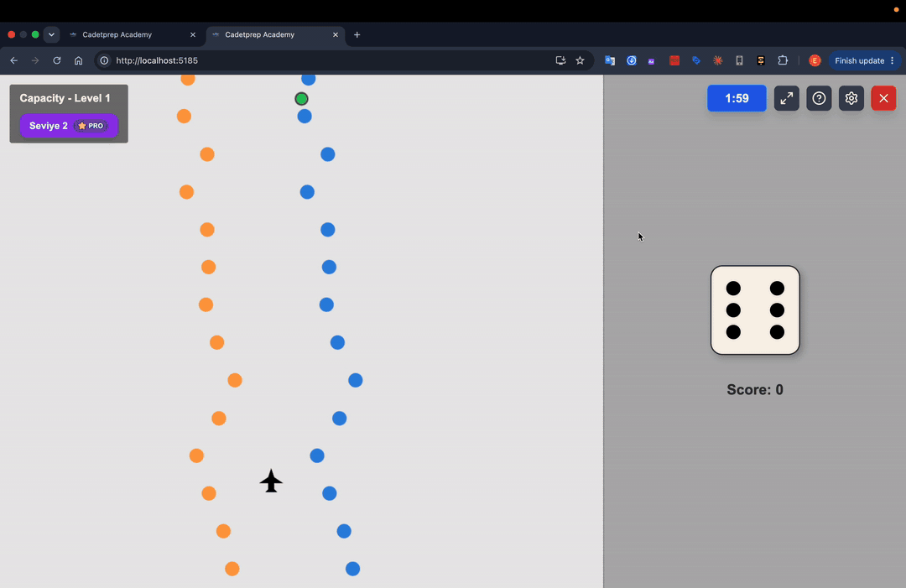Click the green dot on the blue track
The height and width of the screenshot is (588, 906).
pos(302,99)
